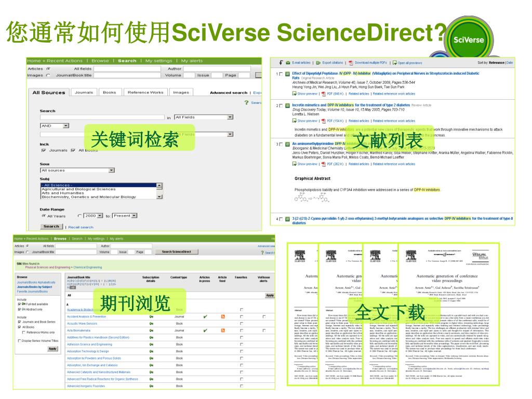Click the SciVerse logo badge

pos(469,39)
